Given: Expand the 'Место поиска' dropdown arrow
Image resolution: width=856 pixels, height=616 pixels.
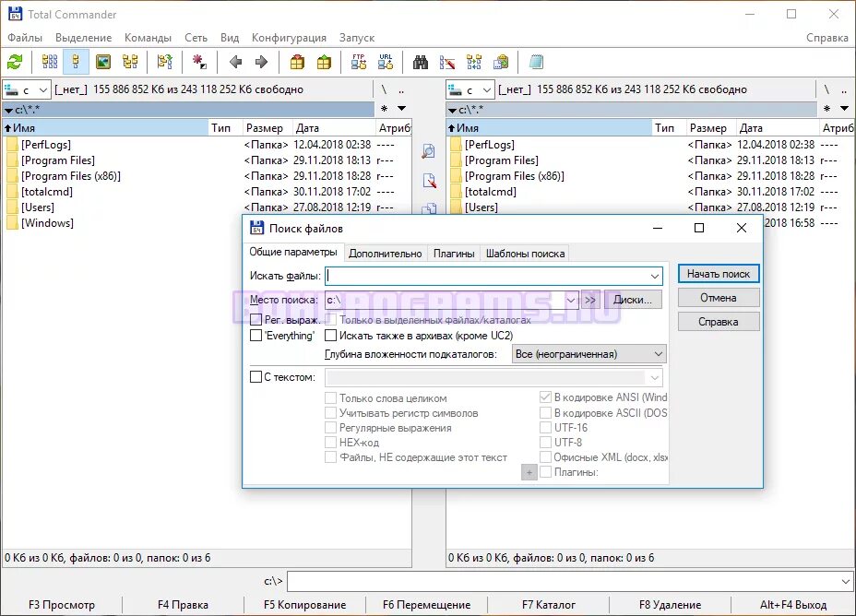Looking at the screenshot, I should (x=570, y=300).
